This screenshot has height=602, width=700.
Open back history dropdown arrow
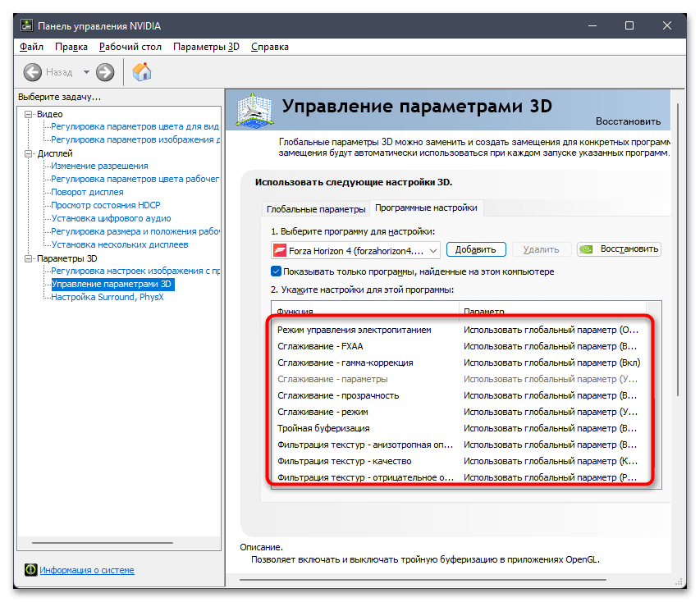point(87,72)
